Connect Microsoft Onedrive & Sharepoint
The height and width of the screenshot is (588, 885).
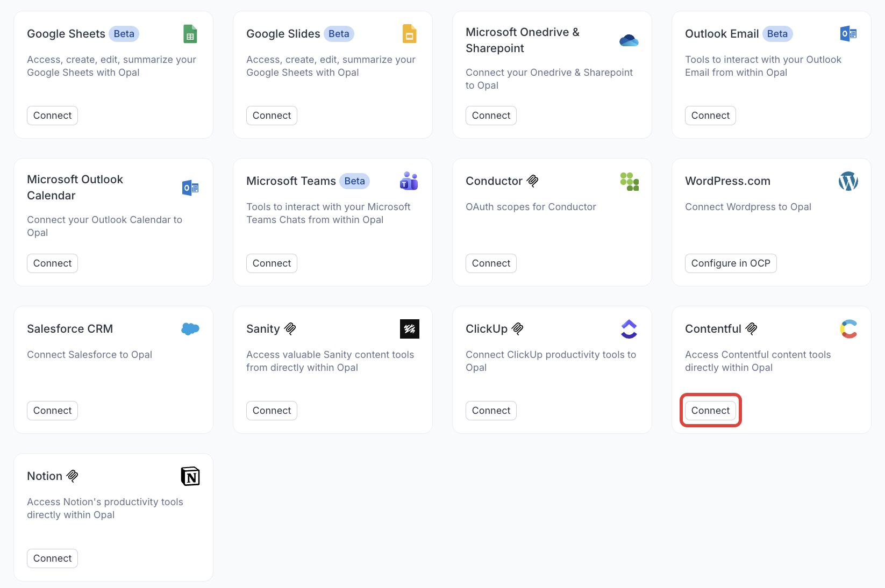tap(491, 116)
